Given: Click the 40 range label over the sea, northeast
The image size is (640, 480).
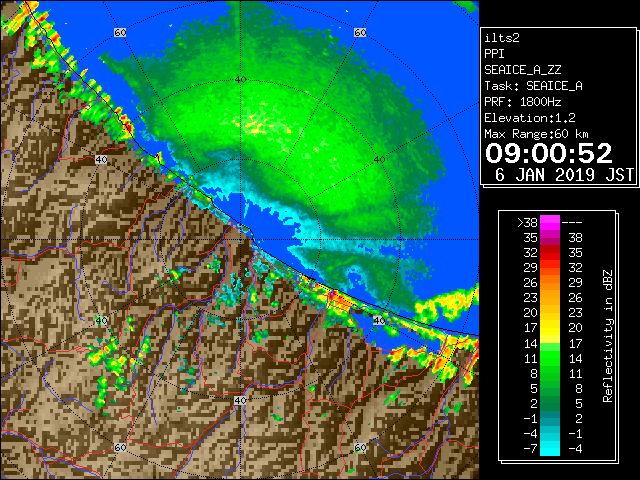Looking at the screenshot, I should [380, 160].
